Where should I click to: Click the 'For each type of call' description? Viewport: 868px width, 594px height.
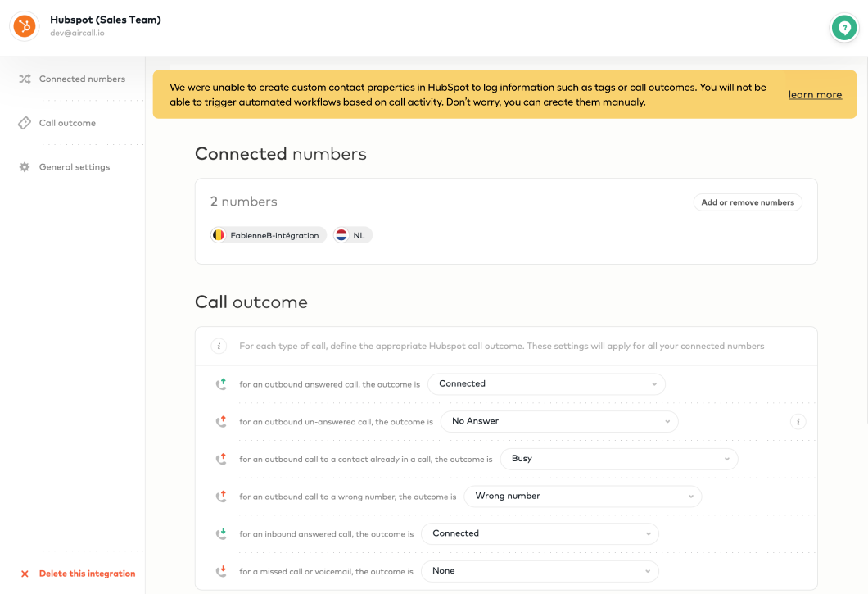501,347
